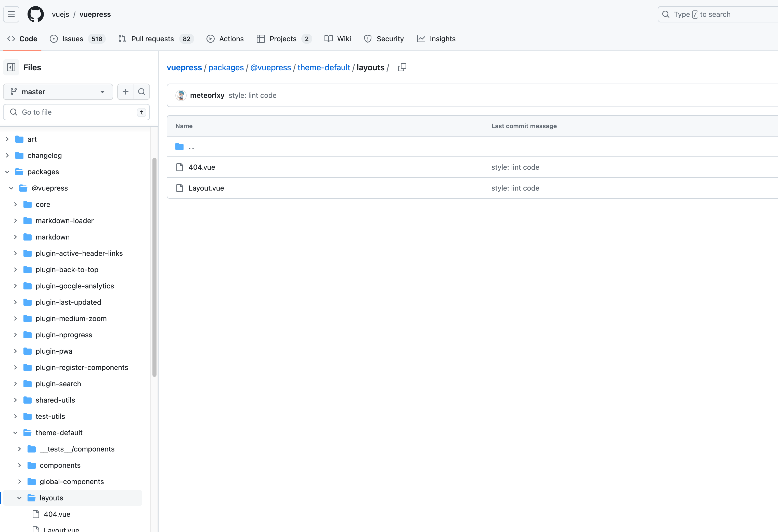778x532 pixels.
Task: Click the GitHub Octocat logo
Action: [35, 14]
